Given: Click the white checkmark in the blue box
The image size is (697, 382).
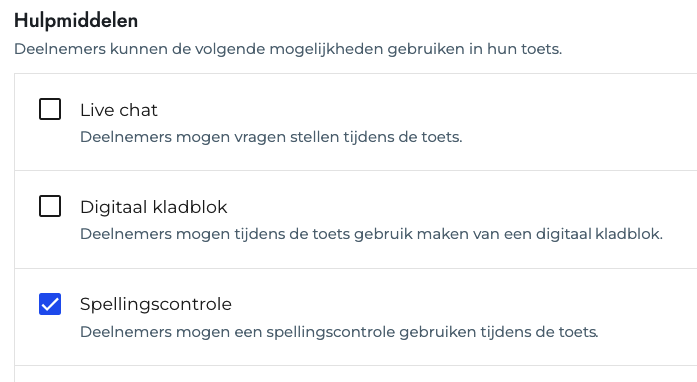Looking at the screenshot, I should (50, 305).
